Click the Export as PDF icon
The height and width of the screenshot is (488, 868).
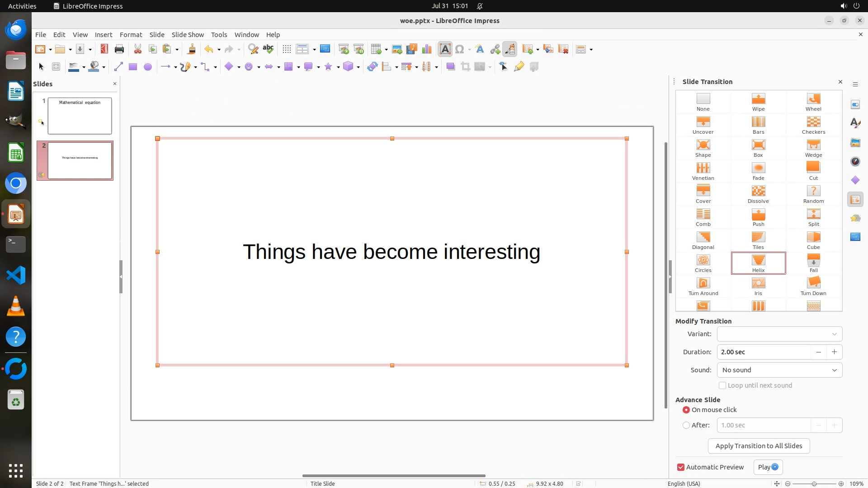tap(104, 49)
